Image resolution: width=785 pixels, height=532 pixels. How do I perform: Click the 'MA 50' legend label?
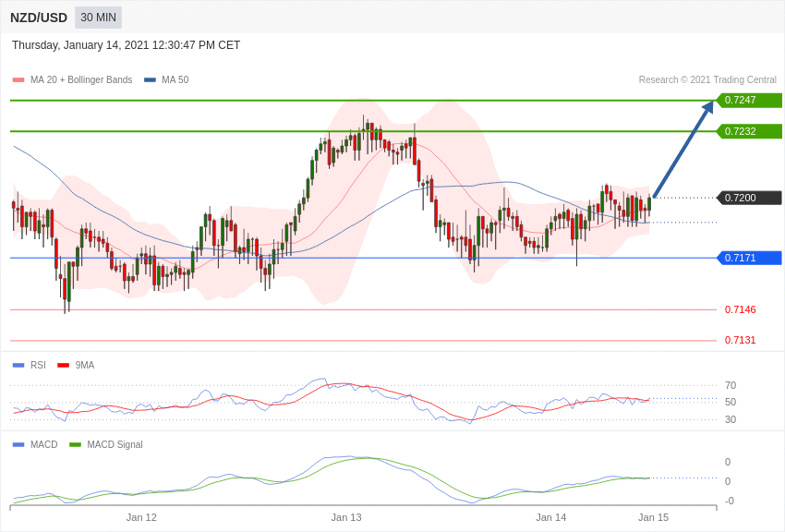(175, 80)
